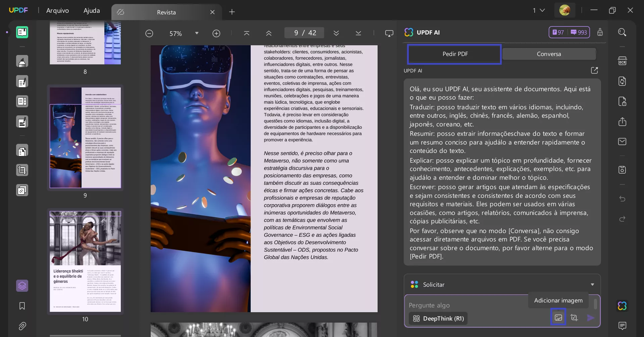
Task: Switch to Pedir PDF mode
Action: tap(454, 54)
